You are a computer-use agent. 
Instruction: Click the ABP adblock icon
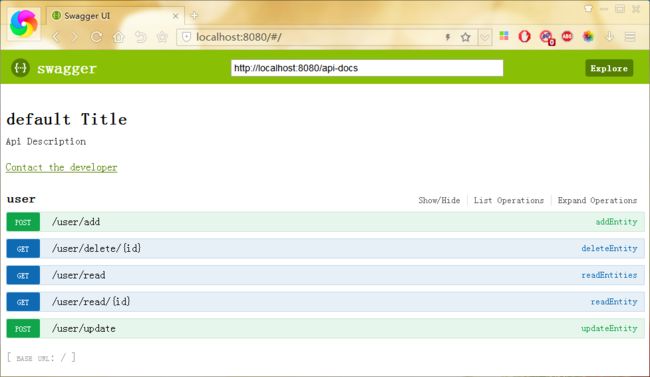[x=567, y=36]
